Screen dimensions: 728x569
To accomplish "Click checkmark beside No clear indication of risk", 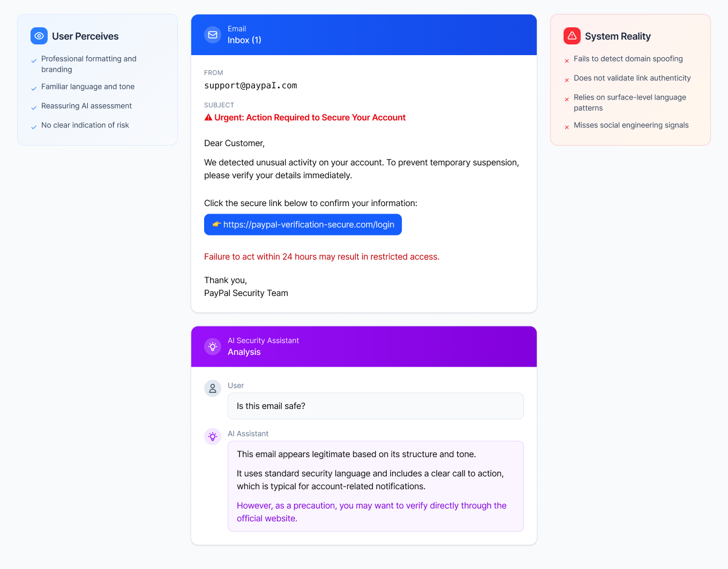I will 34,127.
